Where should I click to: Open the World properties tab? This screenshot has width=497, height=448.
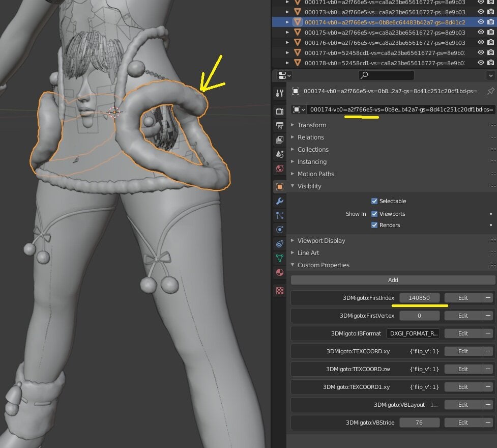(x=280, y=169)
